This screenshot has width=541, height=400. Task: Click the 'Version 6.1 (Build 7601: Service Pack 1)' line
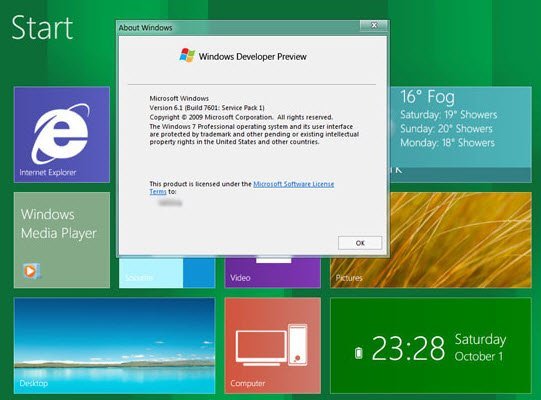pyautogui.click(x=207, y=108)
